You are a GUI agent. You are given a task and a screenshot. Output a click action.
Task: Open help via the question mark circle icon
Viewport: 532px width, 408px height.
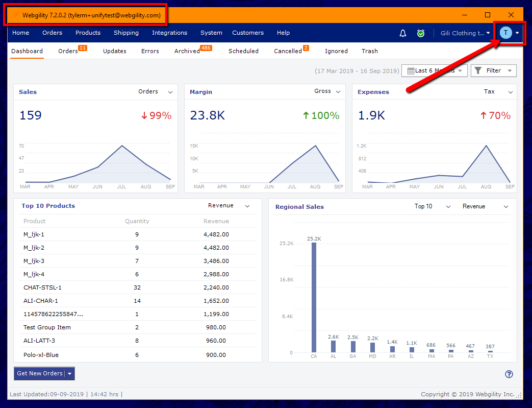click(x=509, y=374)
